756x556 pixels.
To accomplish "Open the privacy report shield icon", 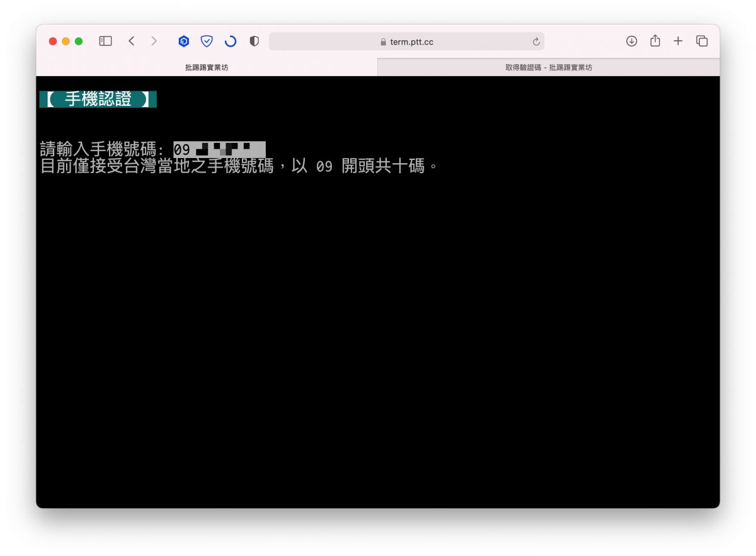I will 254,42.
